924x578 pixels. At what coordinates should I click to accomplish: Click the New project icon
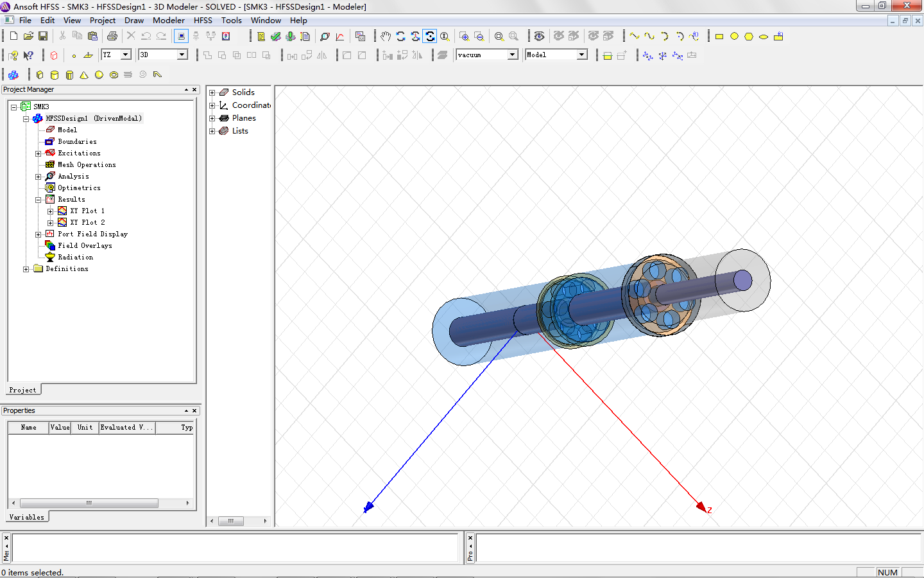tap(13, 37)
